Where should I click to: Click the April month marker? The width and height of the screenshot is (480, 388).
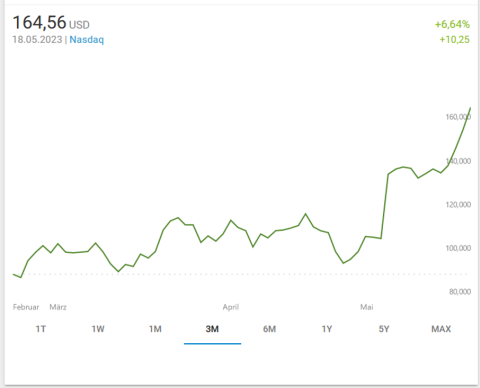tap(231, 307)
